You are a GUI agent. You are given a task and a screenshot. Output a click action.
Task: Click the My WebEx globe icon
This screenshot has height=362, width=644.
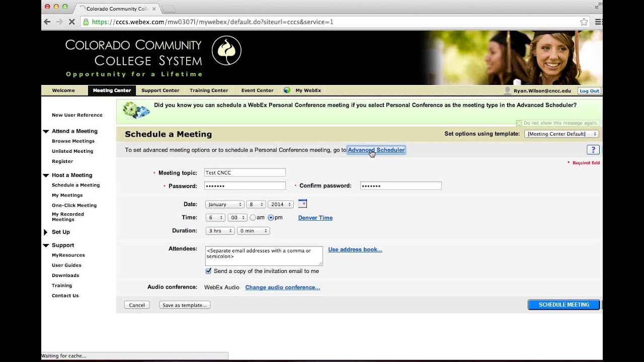click(287, 90)
